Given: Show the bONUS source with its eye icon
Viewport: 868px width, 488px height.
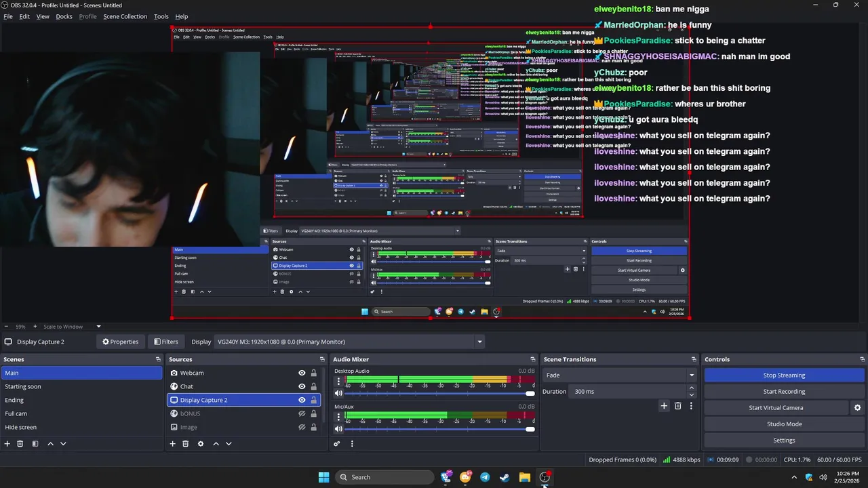Looking at the screenshot, I should [302, 413].
